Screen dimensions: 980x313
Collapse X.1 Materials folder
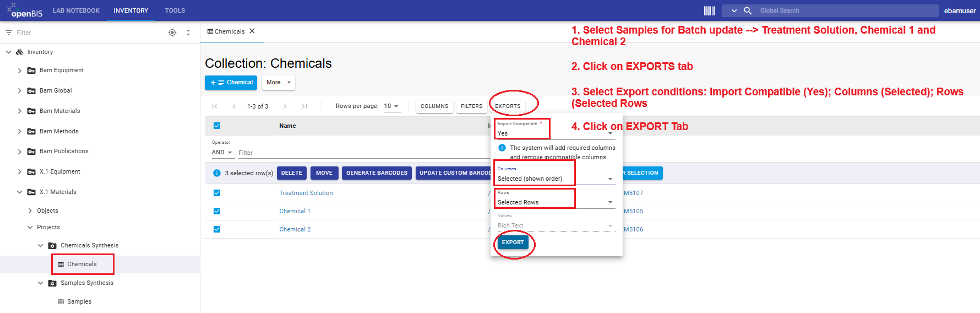point(19,192)
